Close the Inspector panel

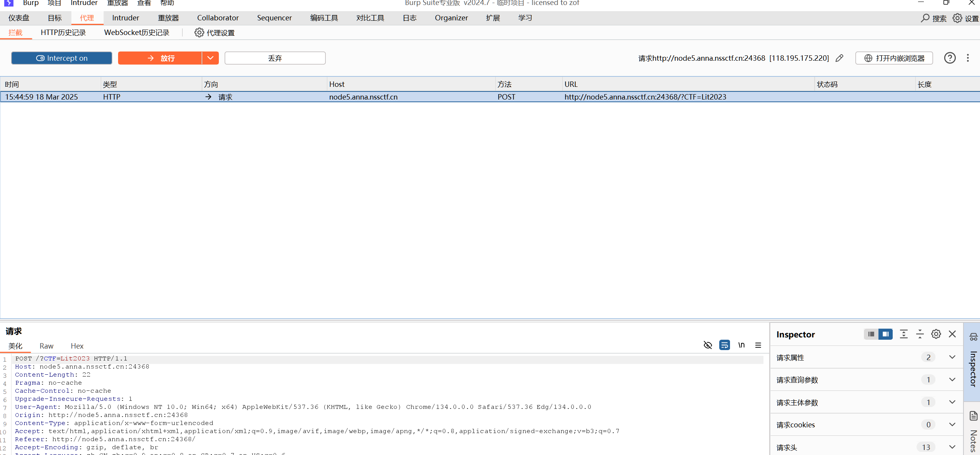coord(952,334)
